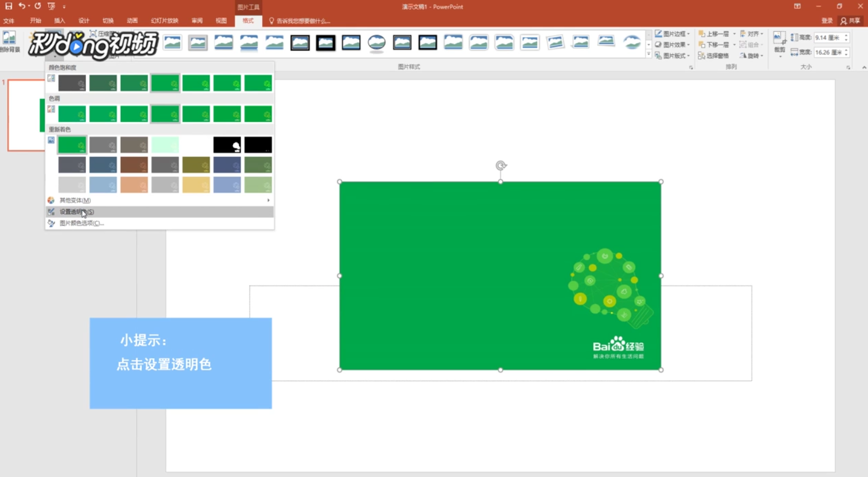The width and height of the screenshot is (868, 477).
Task: Choose dark brown-orange recolor swatch
Action: 134,165
